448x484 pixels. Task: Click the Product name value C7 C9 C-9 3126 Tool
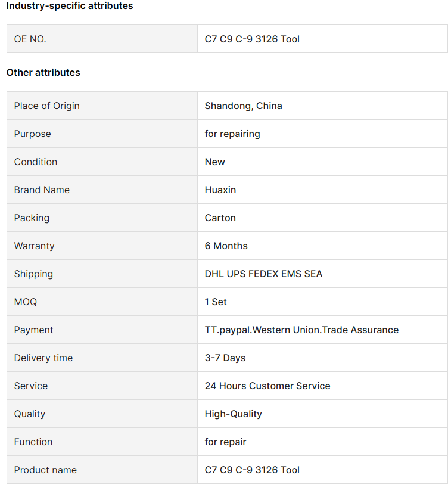tap(252, 470)
